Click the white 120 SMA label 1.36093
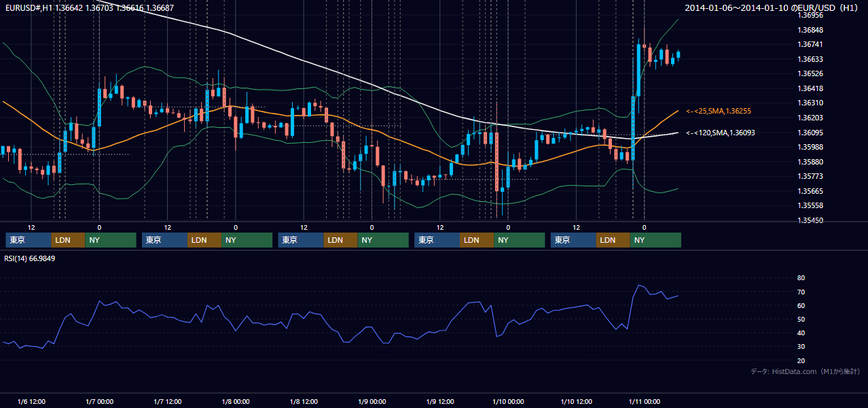Screen dimensions: 868x408 point(721,133)
